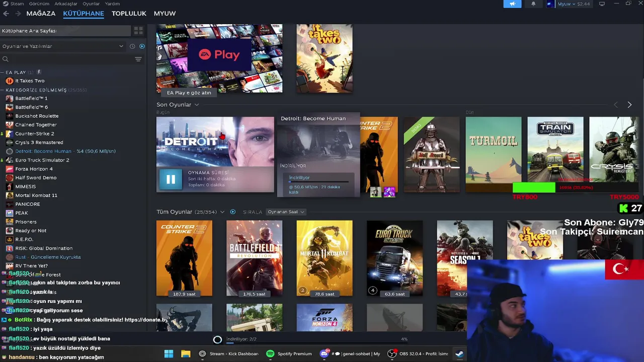Viewport: 644px width, 362px height.
Task: Select Forza Horizon 4 in sidebar
Action: (x=34, y=169)
